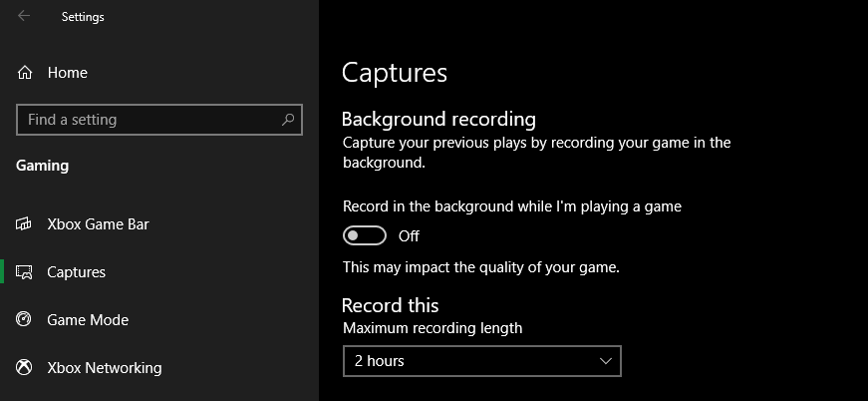The height and width of the screenshot is (401, 868).
Task: Open Xbox Networking settings
Action: point(104,368)
